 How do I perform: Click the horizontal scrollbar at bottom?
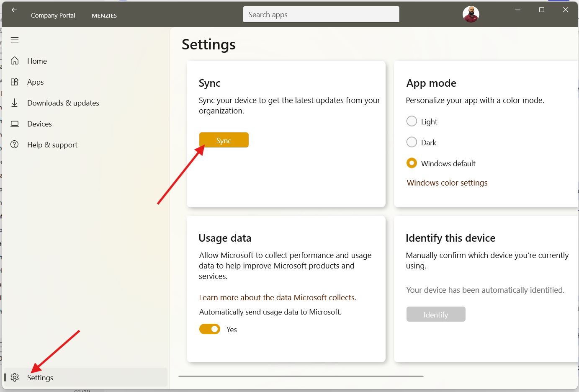(x=301, y=376)
